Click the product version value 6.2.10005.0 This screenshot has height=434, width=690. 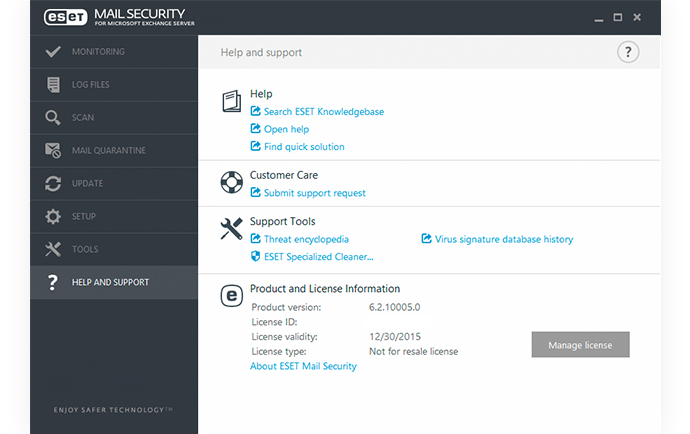(x=394, y=307)
